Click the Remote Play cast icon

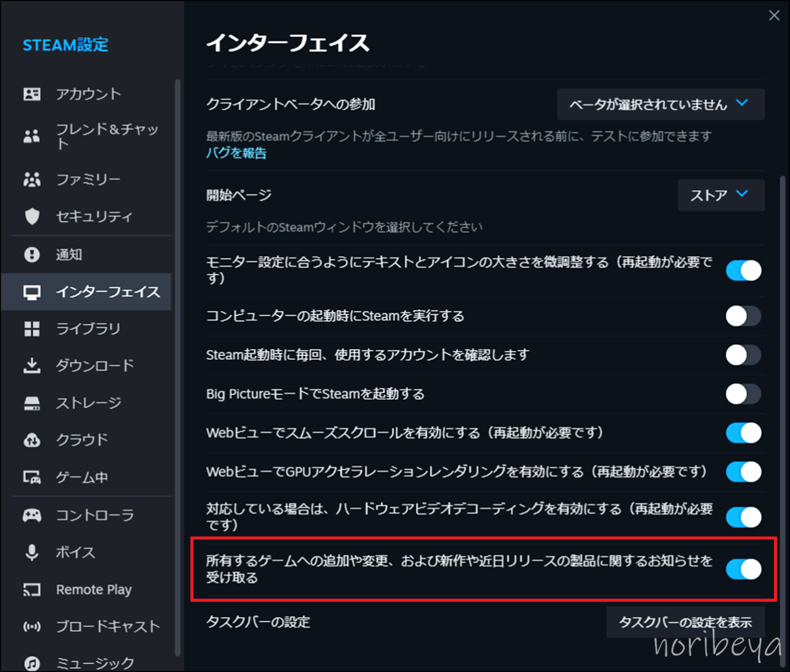(31, 590)
